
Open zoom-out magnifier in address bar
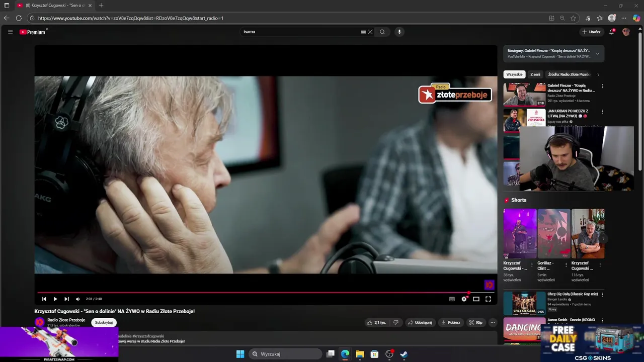click(562, 18)
